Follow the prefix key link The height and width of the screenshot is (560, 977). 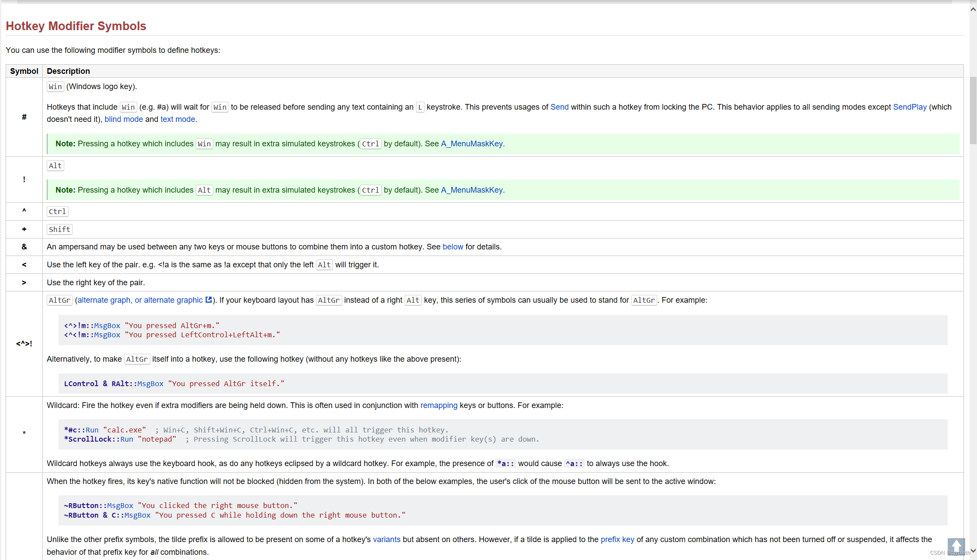(x=617, y=539)
